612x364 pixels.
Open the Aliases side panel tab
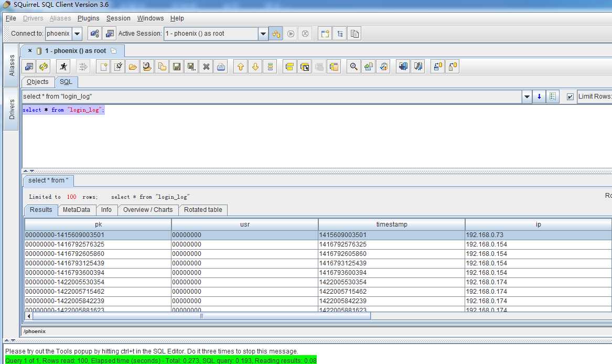(12, 65)
